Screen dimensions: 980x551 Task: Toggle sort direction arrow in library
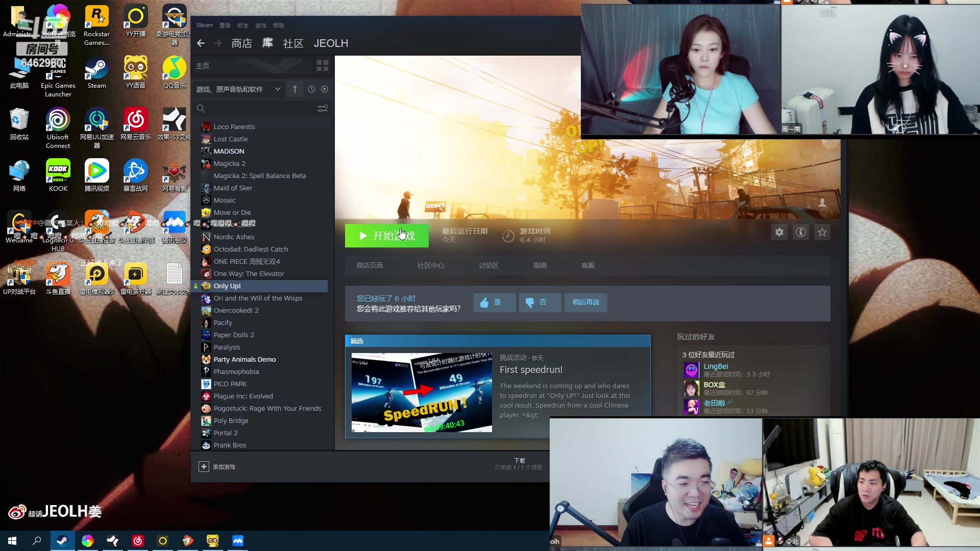click(x=295, y=89)
